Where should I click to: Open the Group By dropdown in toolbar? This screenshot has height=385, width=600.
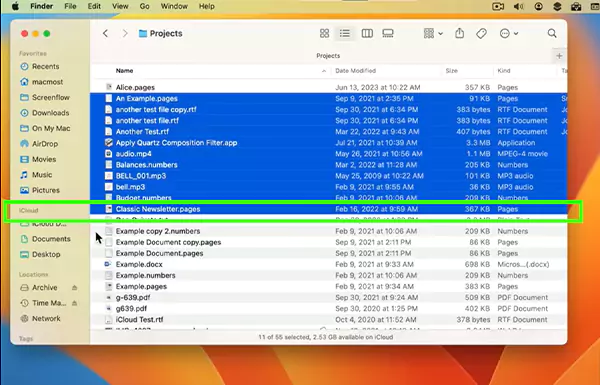pos(433,34)
